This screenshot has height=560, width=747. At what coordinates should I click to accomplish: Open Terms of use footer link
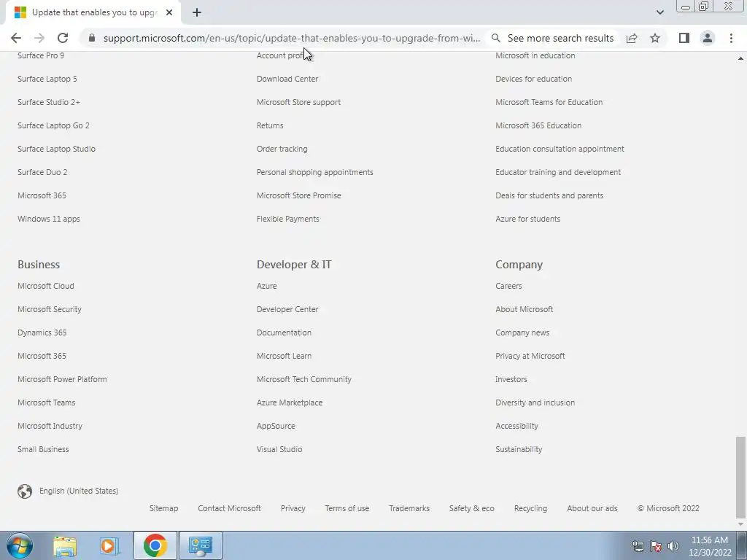click(x=347, y=508)
